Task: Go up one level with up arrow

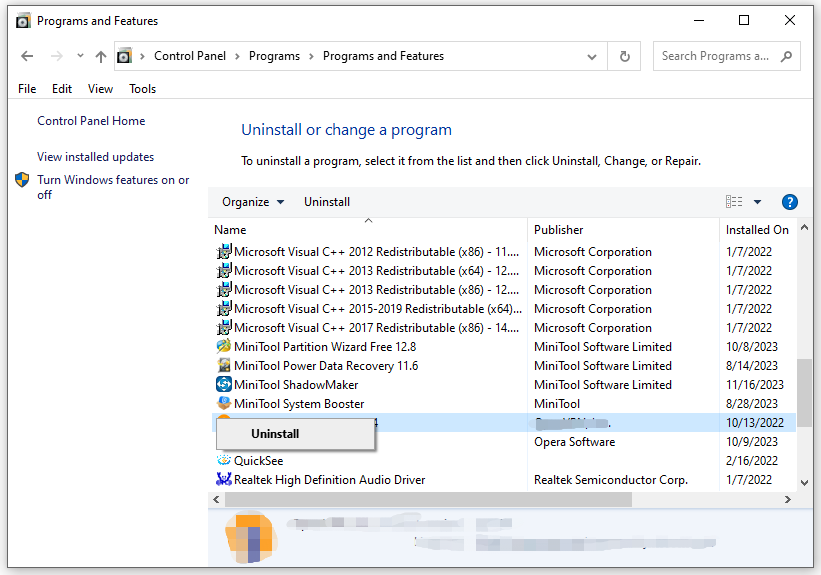Action: pos(101,56)
